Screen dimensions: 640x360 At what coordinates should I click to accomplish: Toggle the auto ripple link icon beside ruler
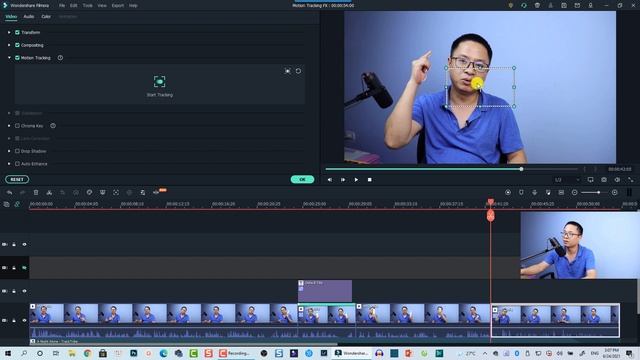17,204
